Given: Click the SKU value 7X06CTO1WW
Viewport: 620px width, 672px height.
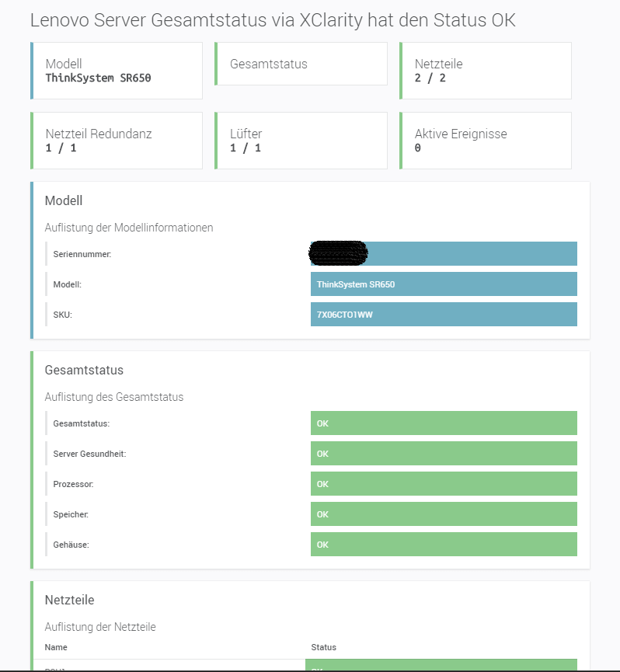Looking at the screenshot, I should pos(444,315).
